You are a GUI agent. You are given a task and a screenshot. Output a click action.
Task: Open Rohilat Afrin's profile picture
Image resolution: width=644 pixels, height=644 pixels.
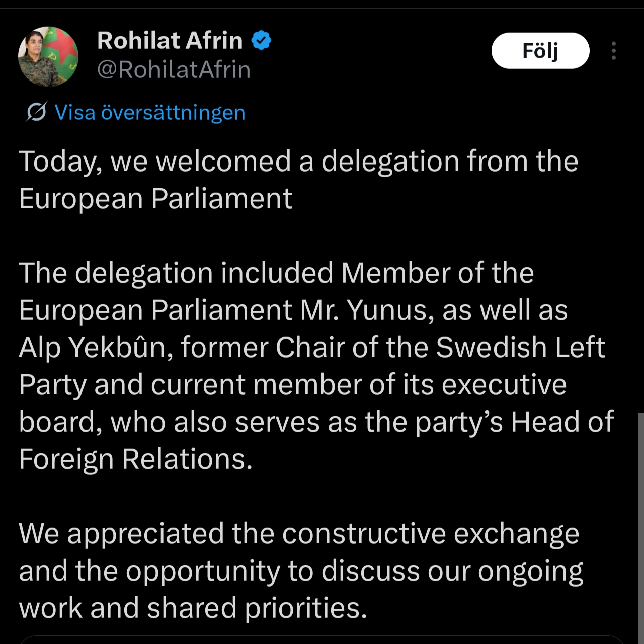(48, 56)
